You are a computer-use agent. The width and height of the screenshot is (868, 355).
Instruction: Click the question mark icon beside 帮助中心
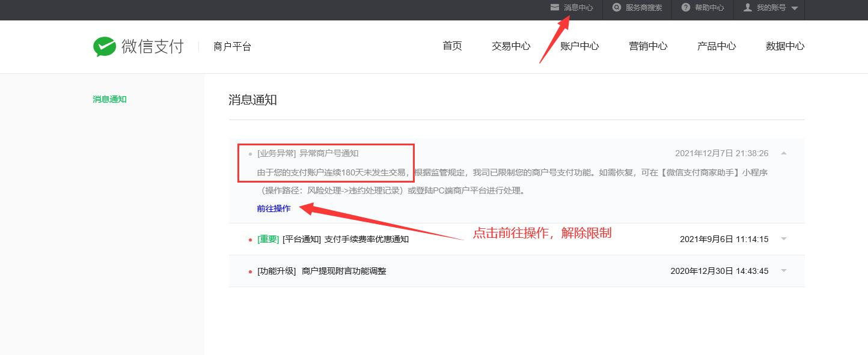[x=685, y=8]
